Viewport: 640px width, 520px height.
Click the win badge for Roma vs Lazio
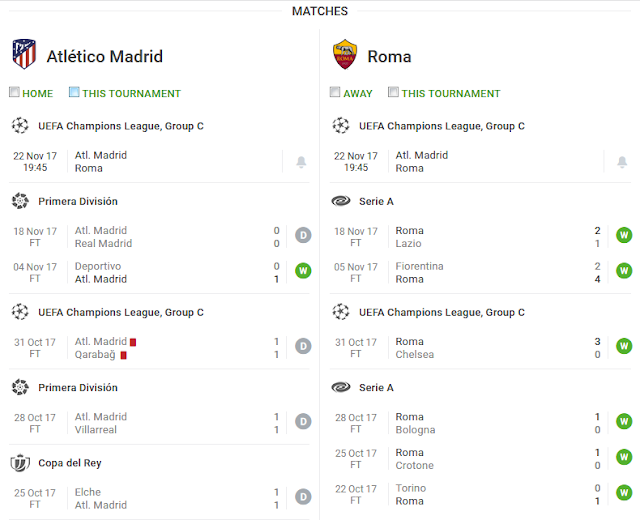click(624, 235)
